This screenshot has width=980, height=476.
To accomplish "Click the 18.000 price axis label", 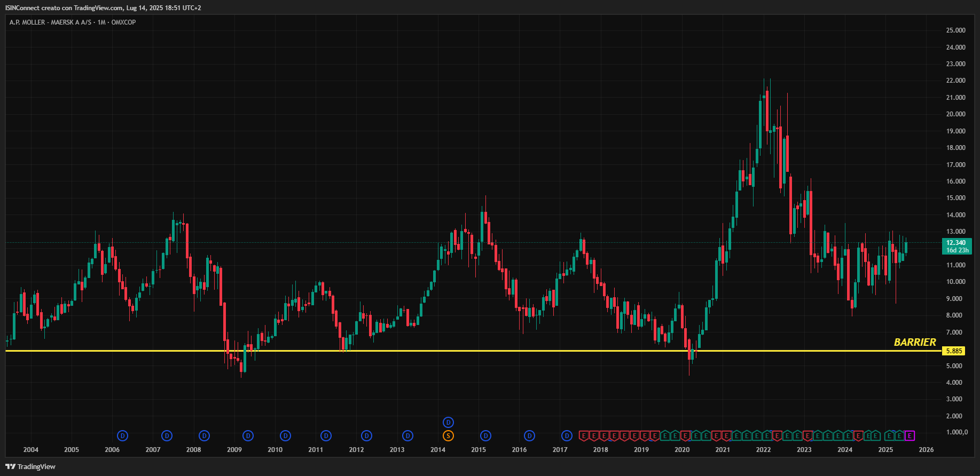I will click(x=956, y=148).
